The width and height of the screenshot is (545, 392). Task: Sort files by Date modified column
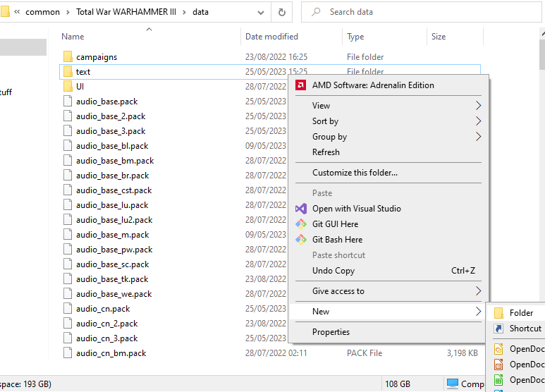pos(272,37)
